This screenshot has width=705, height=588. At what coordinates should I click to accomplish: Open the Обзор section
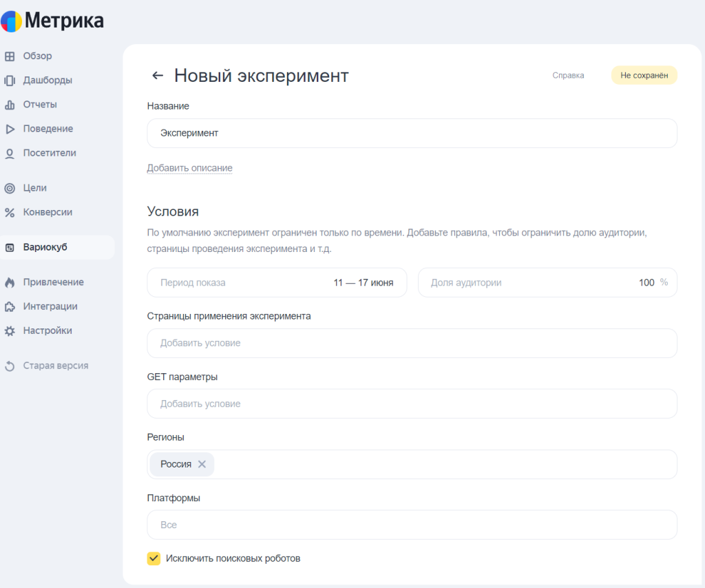click(x=37, y=56)
